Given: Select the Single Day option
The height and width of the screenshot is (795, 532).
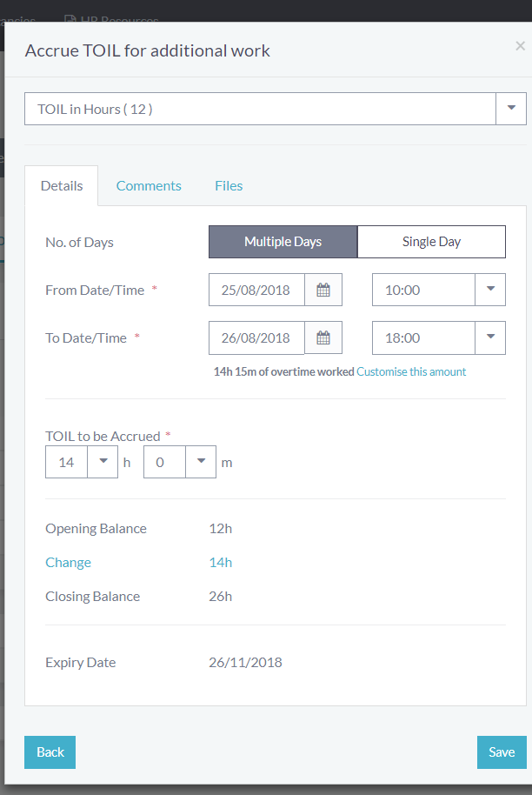Looking at the screenshot, I should [431, 242].
